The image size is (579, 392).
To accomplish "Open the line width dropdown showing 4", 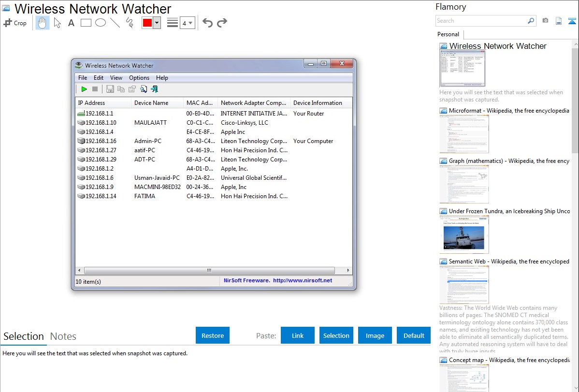I will click(188, 23).
